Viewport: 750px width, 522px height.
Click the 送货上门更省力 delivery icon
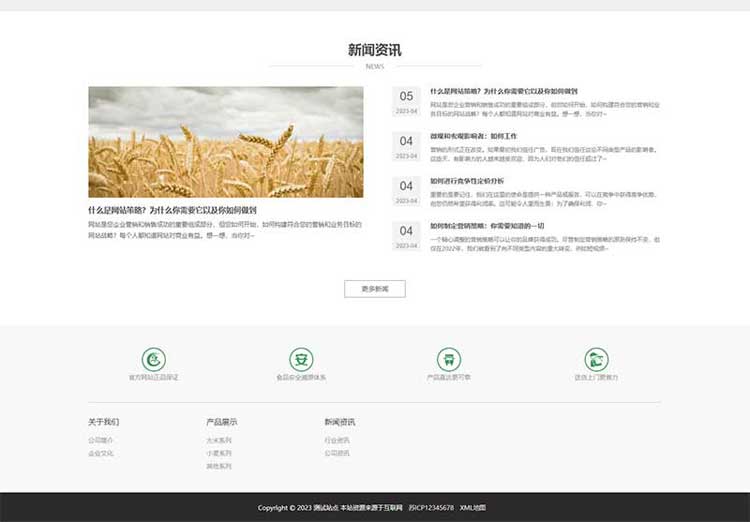click(596, 359)
